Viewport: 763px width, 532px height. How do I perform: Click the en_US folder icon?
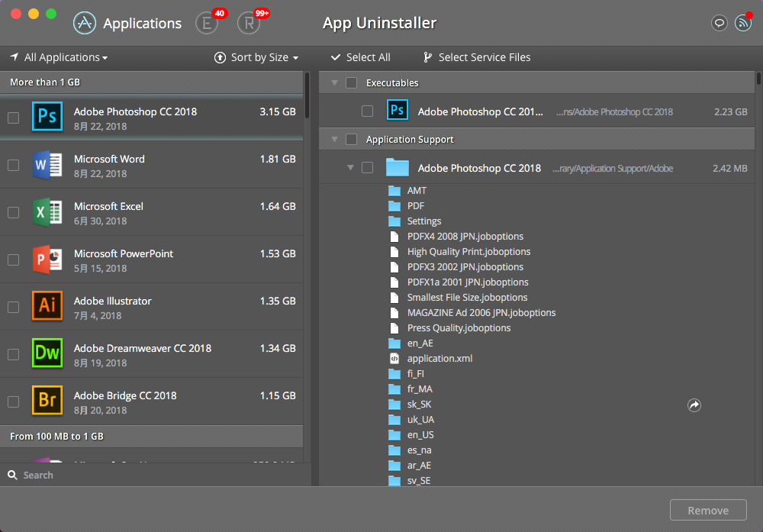click(394, 434)
